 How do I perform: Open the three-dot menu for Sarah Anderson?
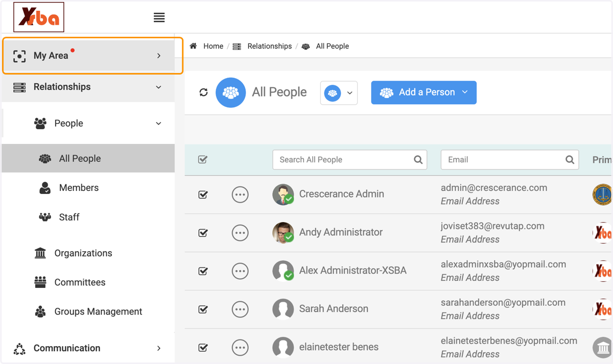[240, 309]
